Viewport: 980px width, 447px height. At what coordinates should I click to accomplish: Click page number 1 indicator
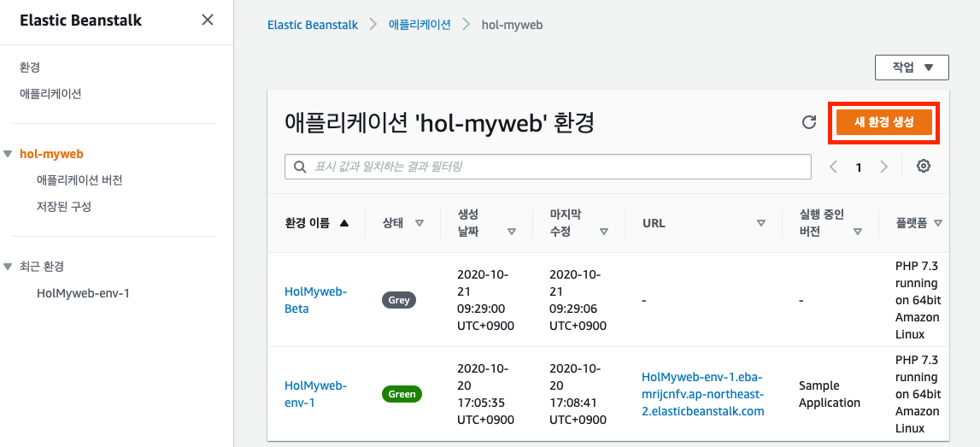tap(859, 168)
